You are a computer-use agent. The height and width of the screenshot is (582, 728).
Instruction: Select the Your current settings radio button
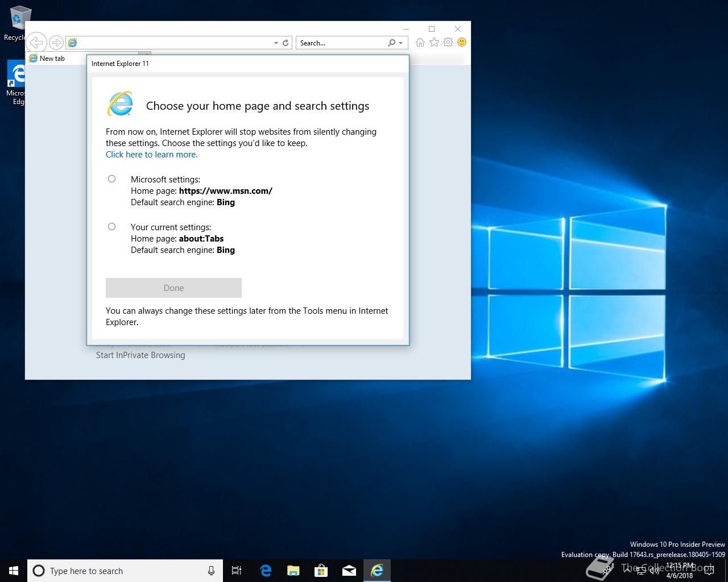[x=111, y=227]
